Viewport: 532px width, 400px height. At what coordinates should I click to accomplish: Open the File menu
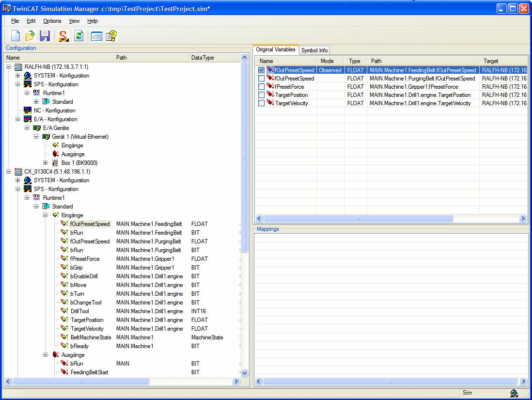[15, 21]
